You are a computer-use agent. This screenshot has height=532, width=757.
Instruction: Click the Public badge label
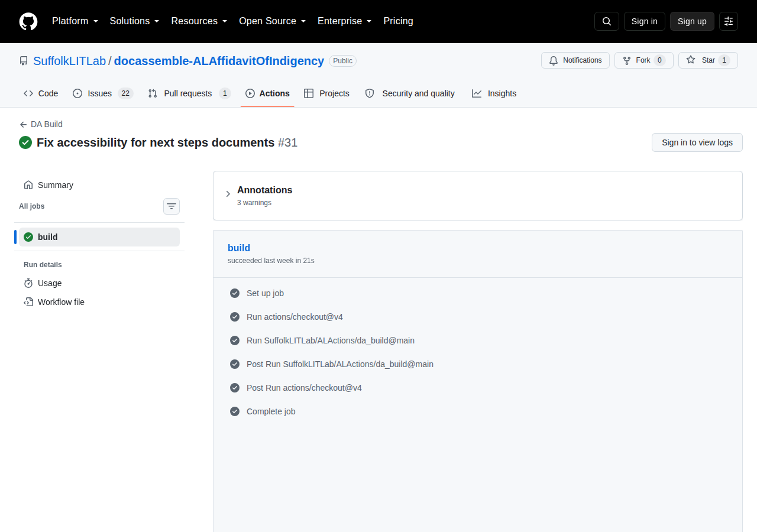click(x=343, y=61)
